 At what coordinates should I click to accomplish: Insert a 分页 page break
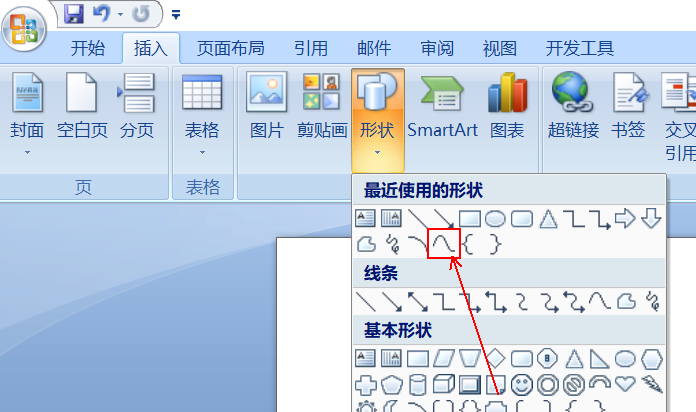137,106
